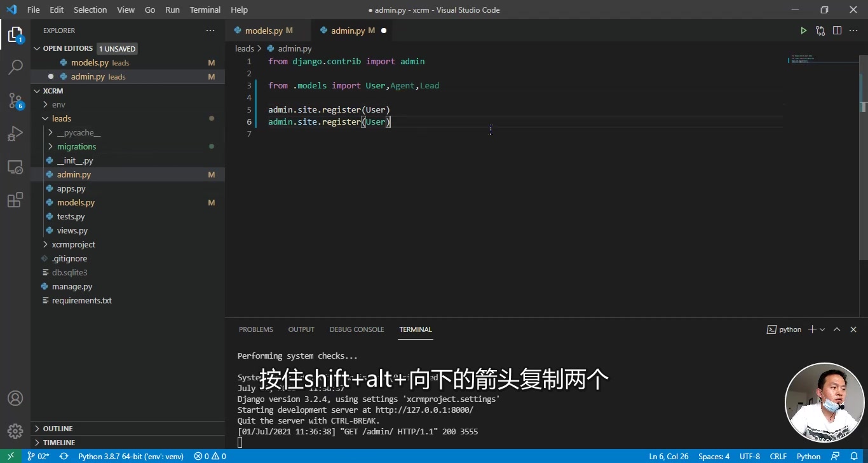Open the editor More Actions ellipsis

coord(853,31)
